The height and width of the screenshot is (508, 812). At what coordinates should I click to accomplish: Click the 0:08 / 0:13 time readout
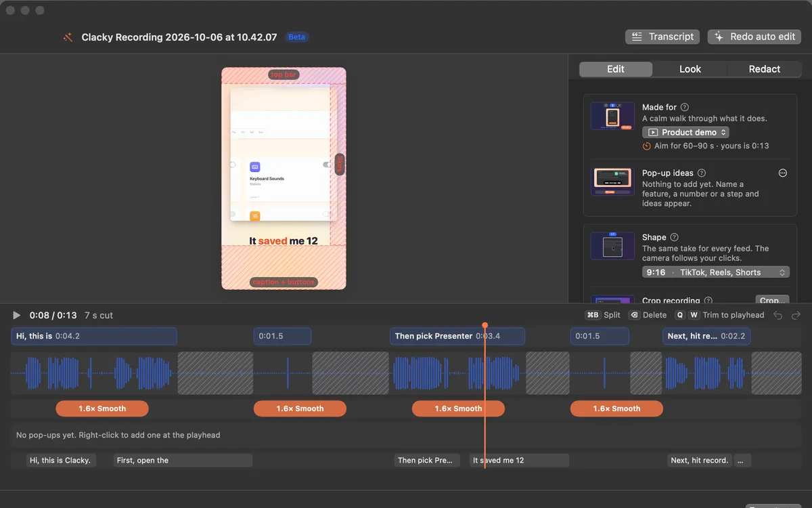pos(53,316)
